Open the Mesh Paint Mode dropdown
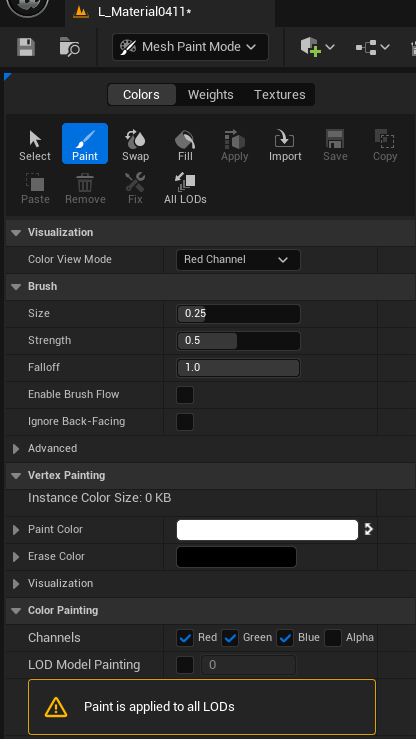The image size is (416, 739). tap(190, 47)
